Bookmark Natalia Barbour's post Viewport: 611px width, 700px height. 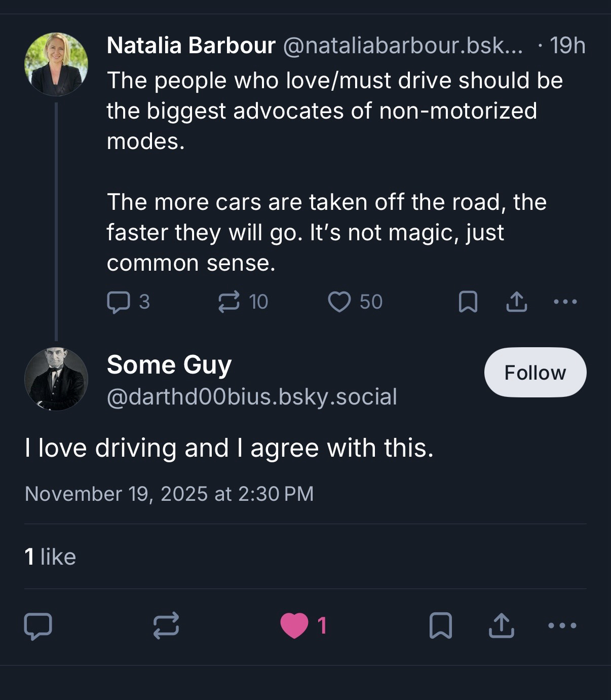point(468,302)
